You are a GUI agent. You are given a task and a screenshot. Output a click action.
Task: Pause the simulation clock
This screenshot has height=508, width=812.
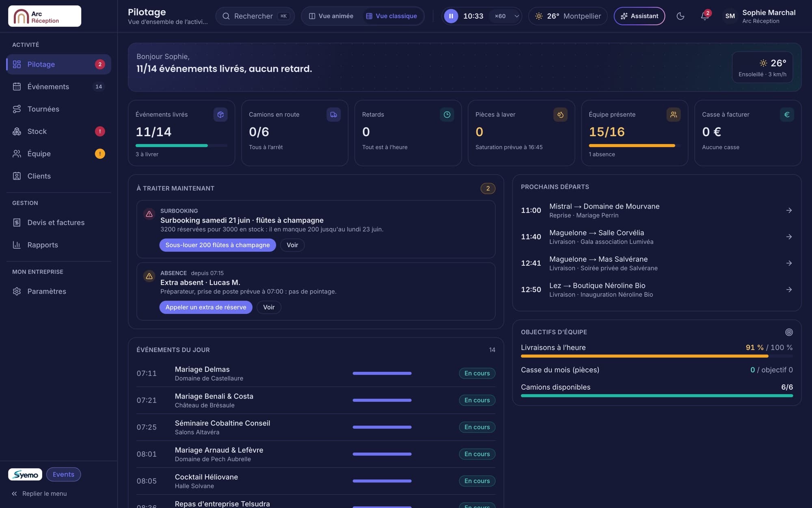pos(451,16)
